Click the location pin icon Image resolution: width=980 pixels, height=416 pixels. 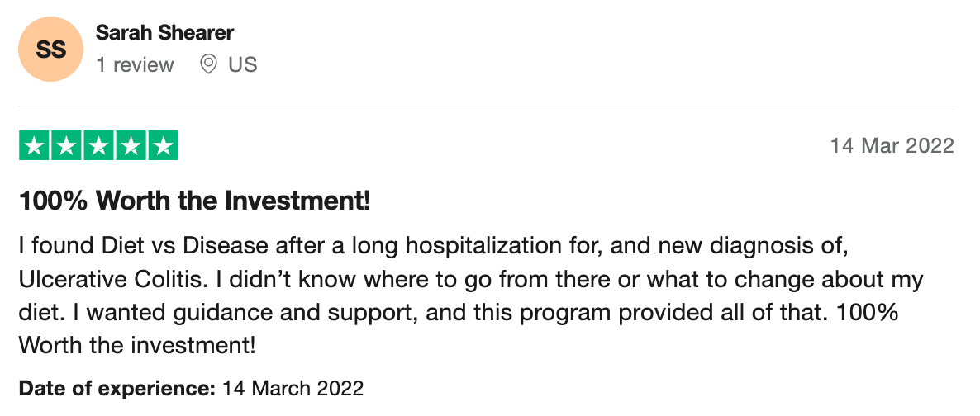click(x=208, y=64)
